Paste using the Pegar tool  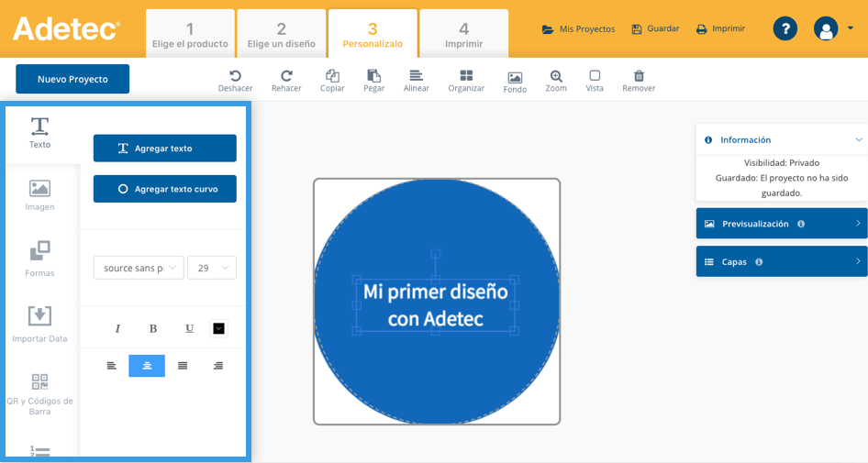coord(373,80)
